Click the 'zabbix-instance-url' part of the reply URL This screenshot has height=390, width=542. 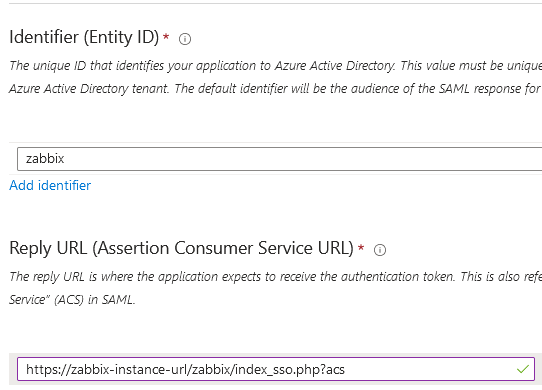pyautogui.click(x=129, y=370)
